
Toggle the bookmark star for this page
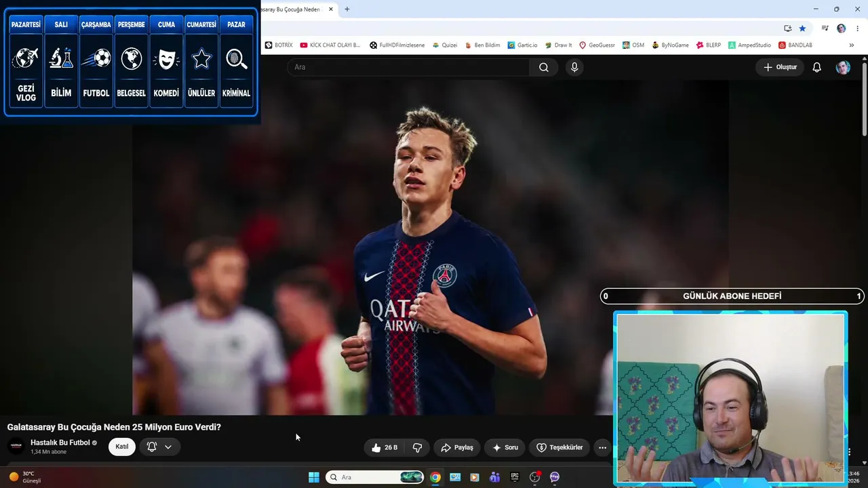click(x=802, y=28)
